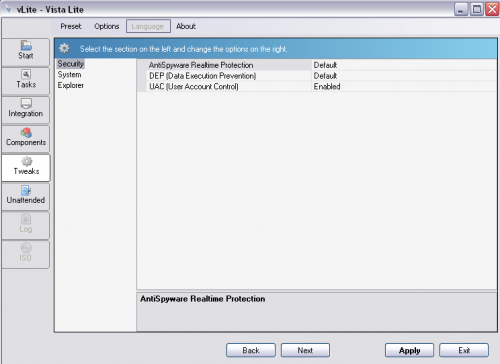Click the Log sidebar button
500x364 pixels.
click(x=26, y=225)
